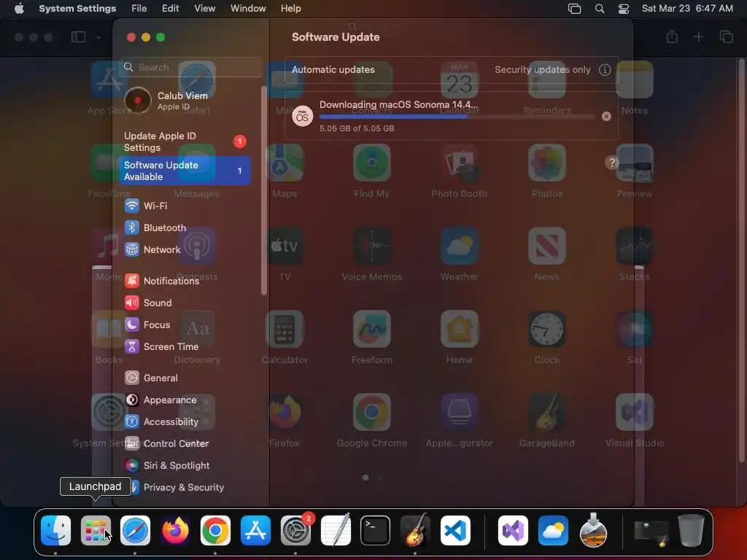Launch Safari from the Dock
747x560 pixels.
(x=135, y=530)
